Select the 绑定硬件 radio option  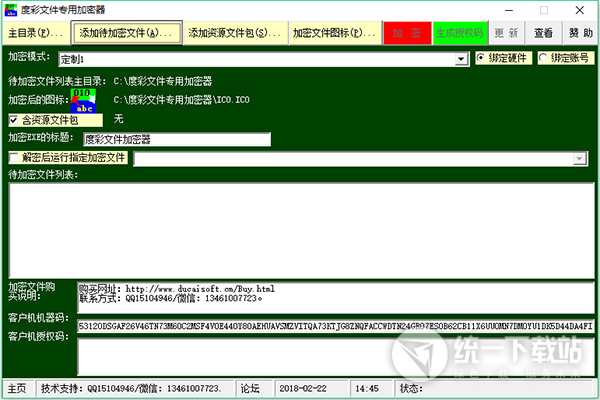tap(482, 59)
